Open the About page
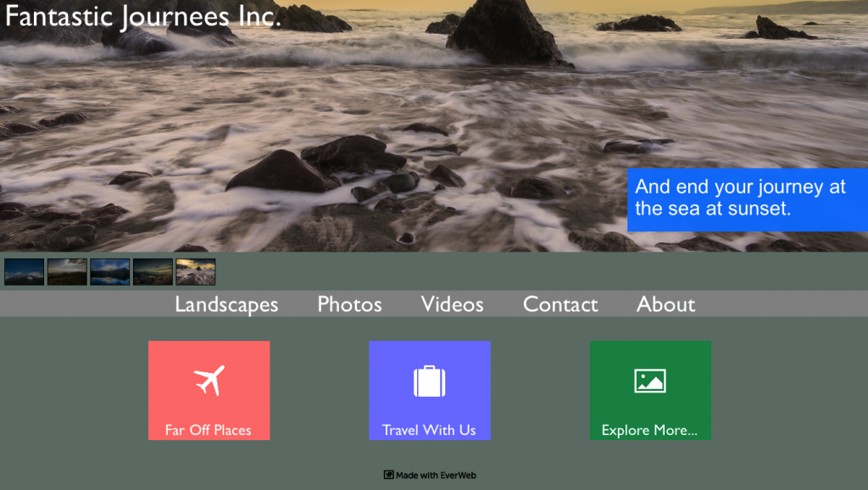This screenshot has height=490, width=868. (665, 304)
